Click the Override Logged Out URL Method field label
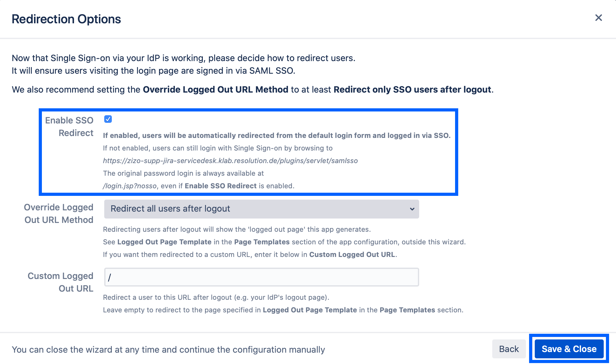The height and width of the screenshot is (364, 616). coord(59,213)
